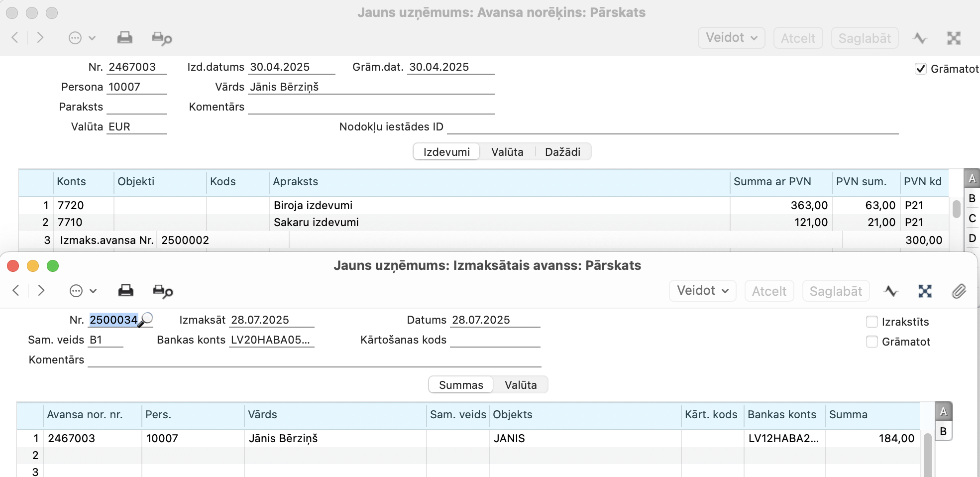Click the Kārtošanas kods field
Screen dimensions: 980x477
click(495, 340)
